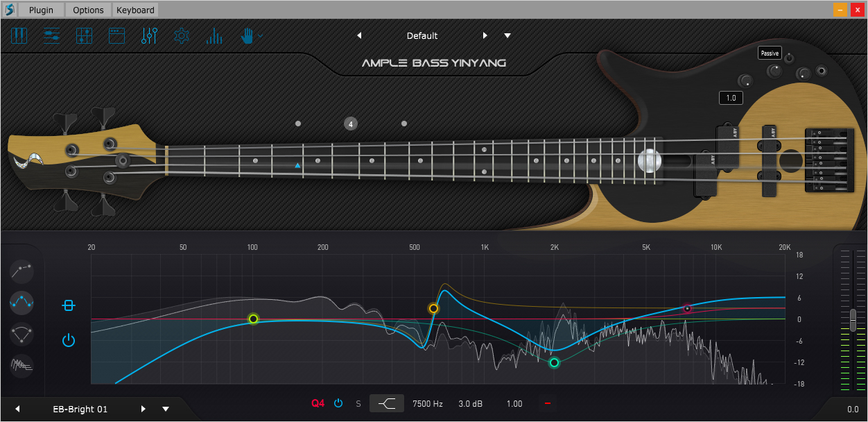
Task: Open the spectrum bars EQ icon
Action: (x=214, y=36)
